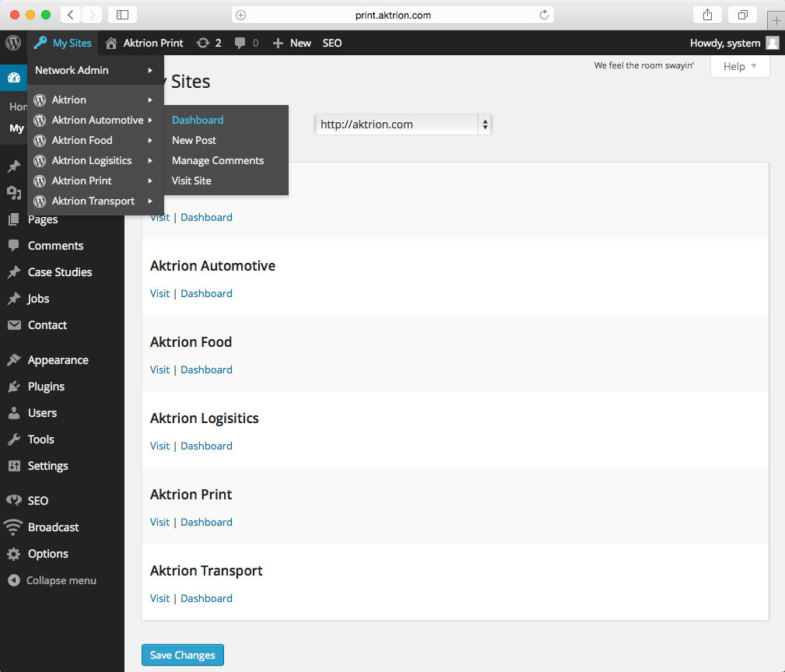Toggle the Safari sidebar button
The height and width of the screenshot is (672, 785).
pos(122,15)
